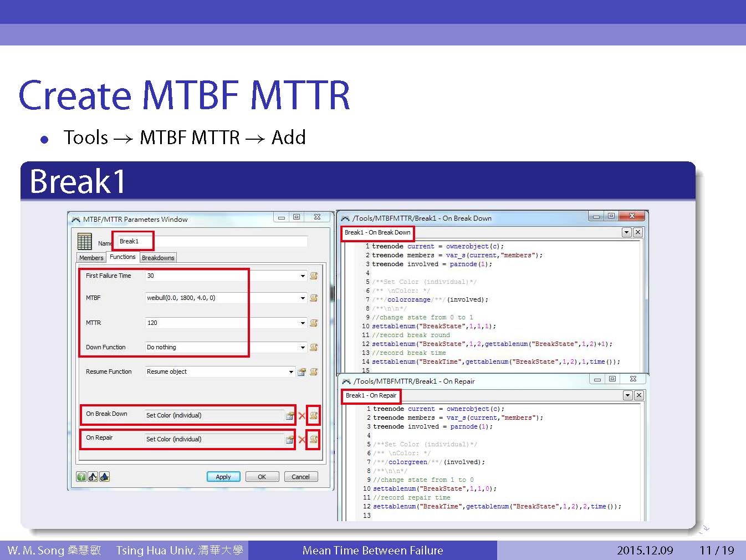Select the Break1 - On Repair code tab
Viewport: 746px width, 560px height.
coord(371,395)
